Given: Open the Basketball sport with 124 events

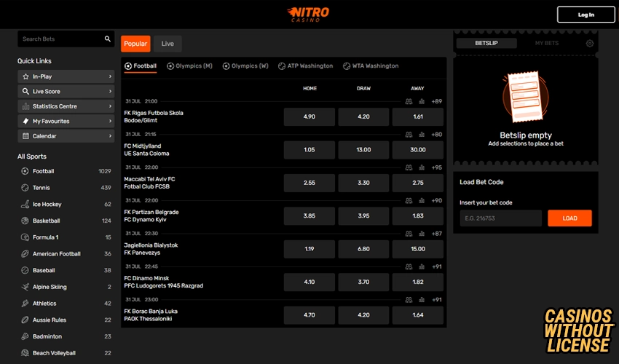Looking at the screenshot, I should (x=66, y=221).
